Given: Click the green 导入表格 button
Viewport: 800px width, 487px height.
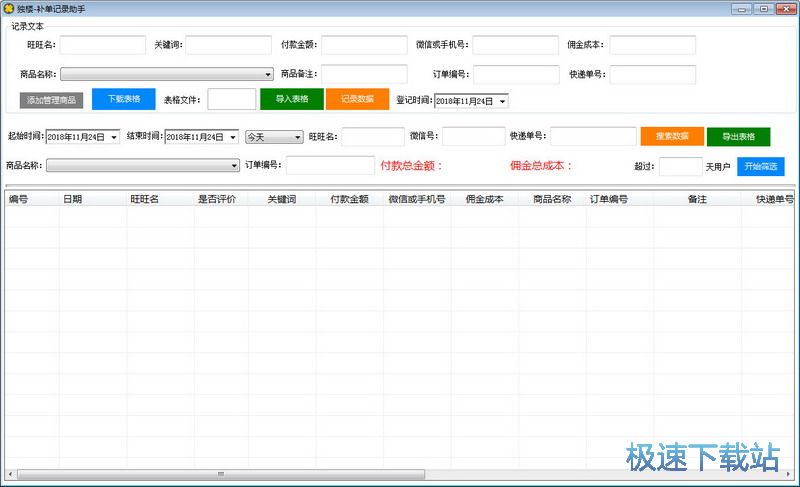Looking at the screenshot, I should click(291, 99).
